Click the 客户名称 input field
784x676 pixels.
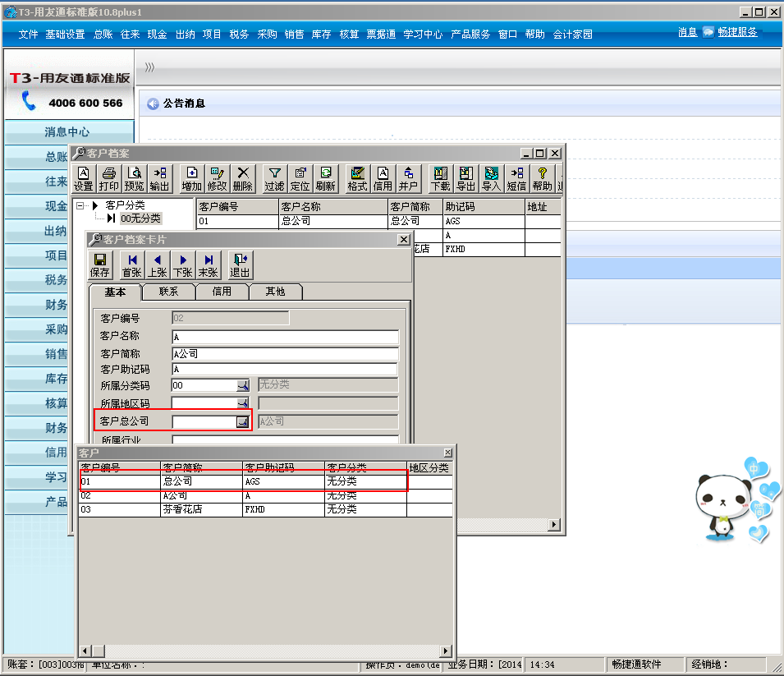click(x=285, y=337)
